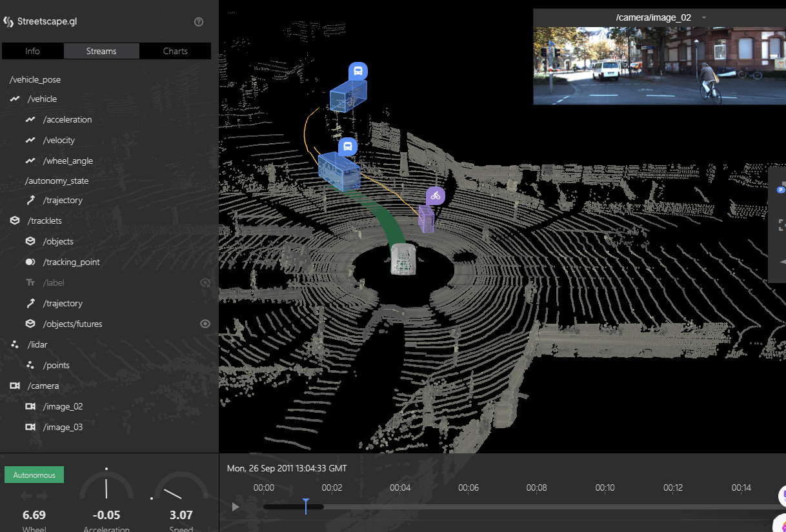Click the Acceleration gauge dial
The height and width of the screenshot is (532, 786).
106,486
